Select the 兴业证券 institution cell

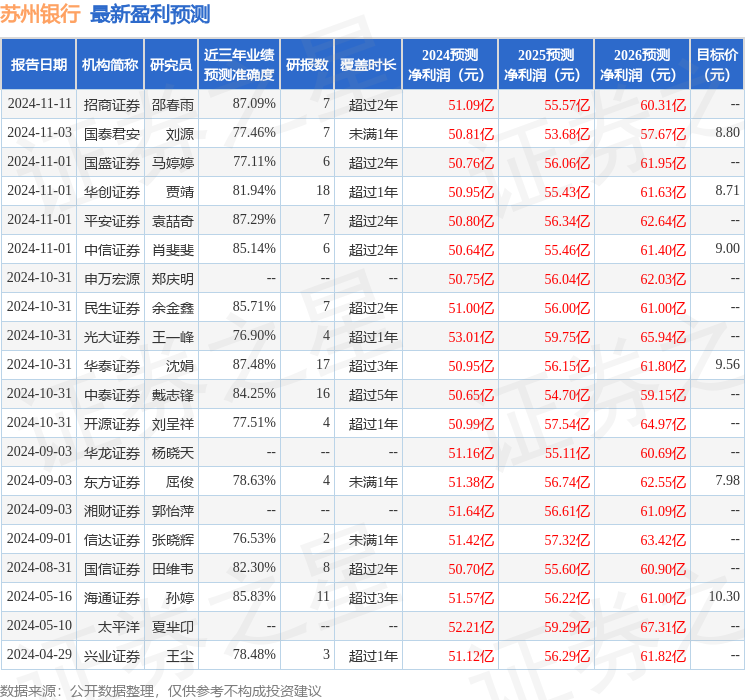112,656
